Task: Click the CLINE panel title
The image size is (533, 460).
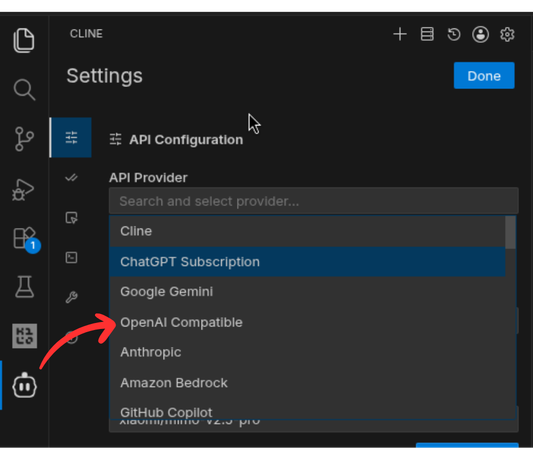Action: pyautogui.click(x=86, y=34)
